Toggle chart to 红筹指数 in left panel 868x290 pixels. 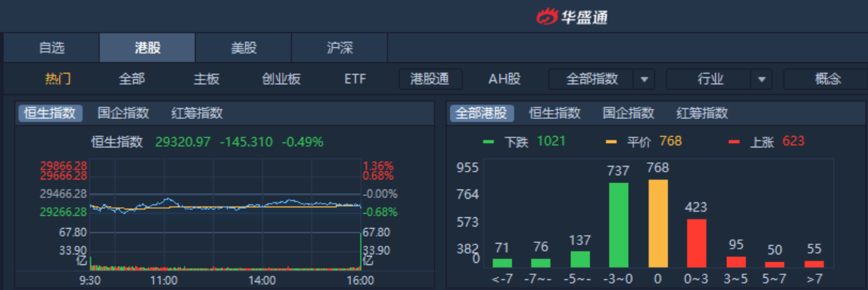click(197, 113)
